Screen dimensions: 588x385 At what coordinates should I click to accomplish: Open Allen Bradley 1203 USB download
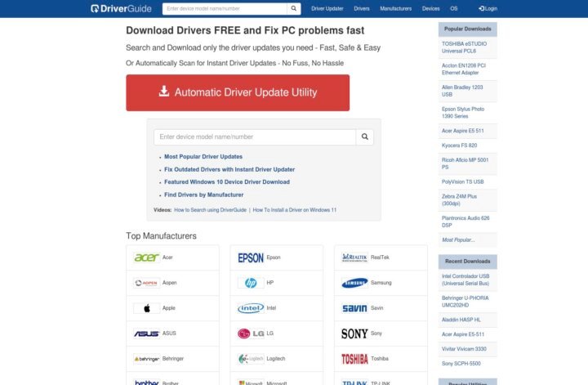(468, 92)
